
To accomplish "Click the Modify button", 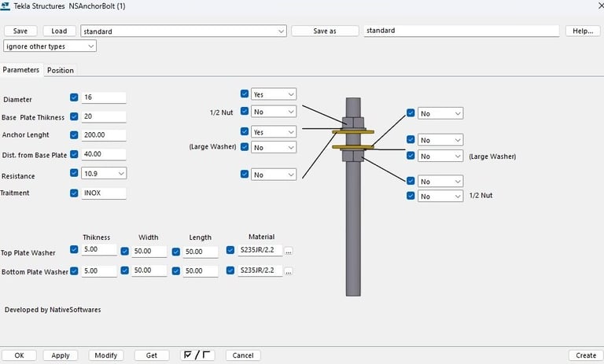I will tap(106, 355).
